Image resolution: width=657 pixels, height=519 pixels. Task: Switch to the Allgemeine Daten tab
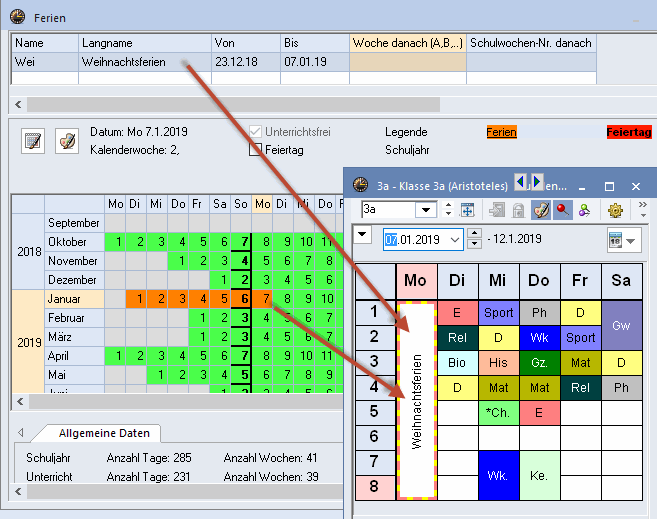[x=104, y=433]
